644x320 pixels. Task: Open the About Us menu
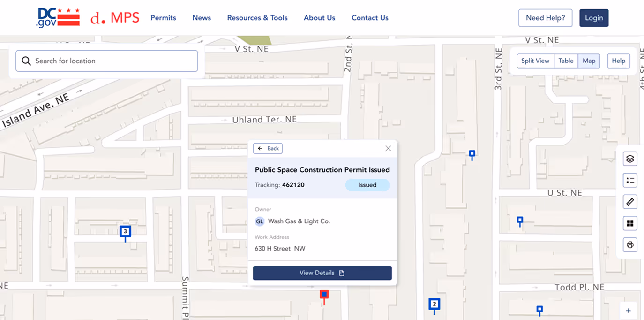coord(319,17)
